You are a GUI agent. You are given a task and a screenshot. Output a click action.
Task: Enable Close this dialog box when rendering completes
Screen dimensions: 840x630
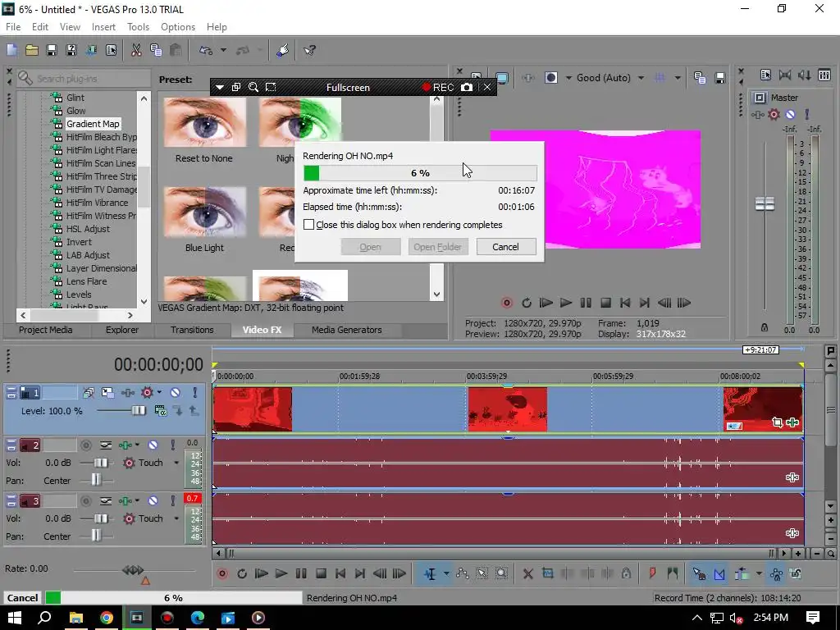pyautogui.click(x=308, y=225)
